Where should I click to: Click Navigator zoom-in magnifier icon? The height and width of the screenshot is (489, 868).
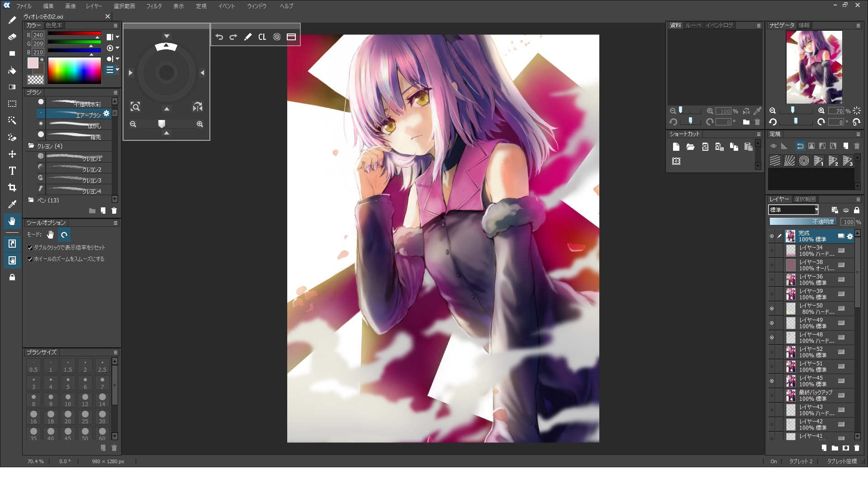(821, 111)
